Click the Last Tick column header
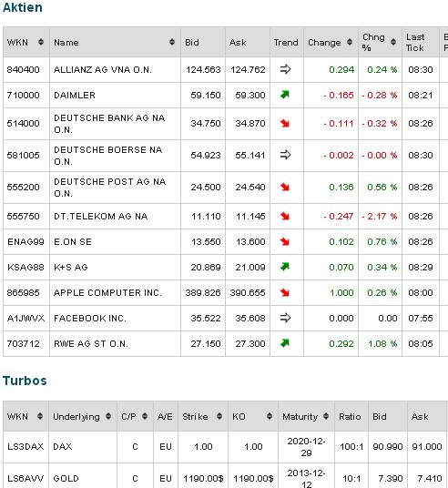The width and height of the screenshot is (448, 488). click(415, 42)
